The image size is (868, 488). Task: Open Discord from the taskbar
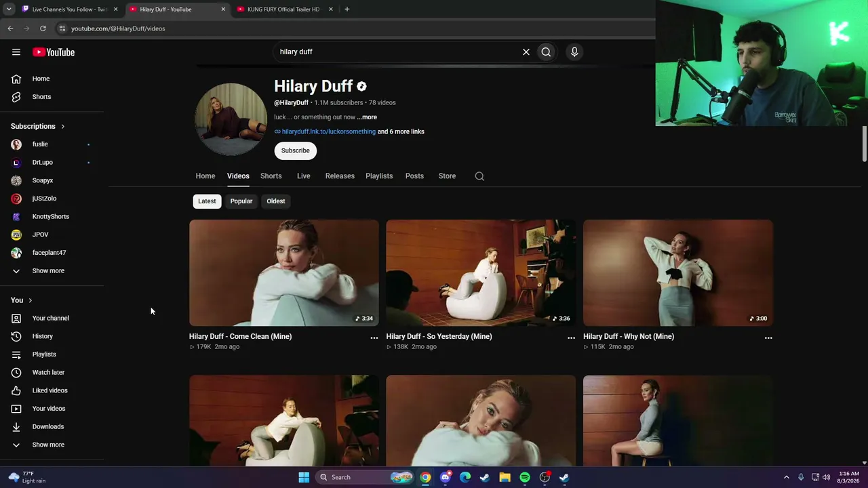pos(445,477)
